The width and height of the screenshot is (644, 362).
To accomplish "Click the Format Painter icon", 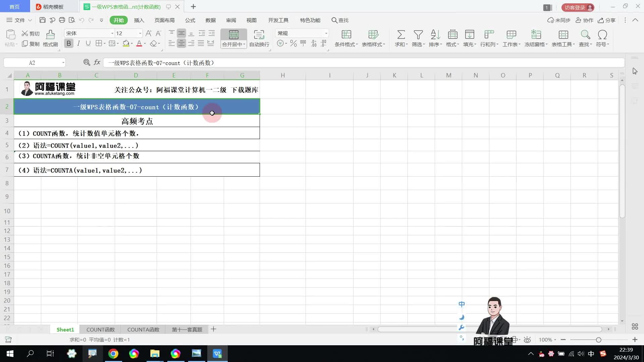I will (50, 35).
